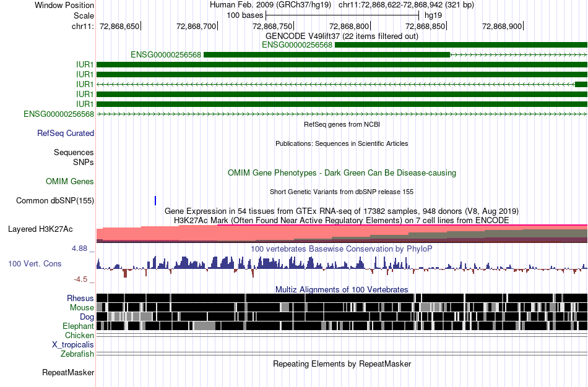Click the Layered H3K27Ac track label
The height and width of the screenshot is (387, 588).
(x=40, y=229)
